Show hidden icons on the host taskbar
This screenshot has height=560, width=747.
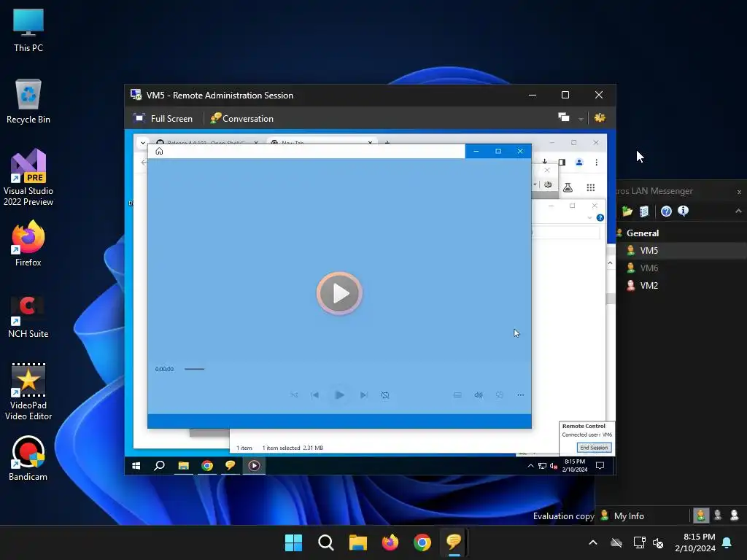coord(593,542)
